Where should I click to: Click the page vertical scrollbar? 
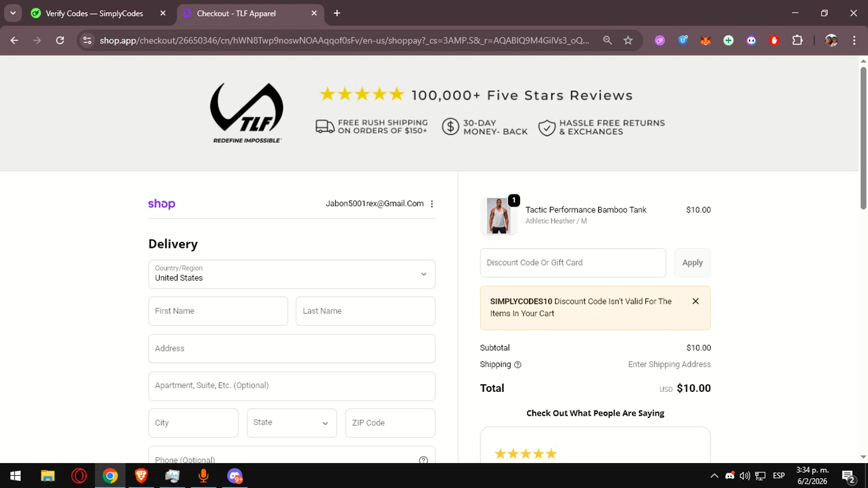(x=863, y=138)
